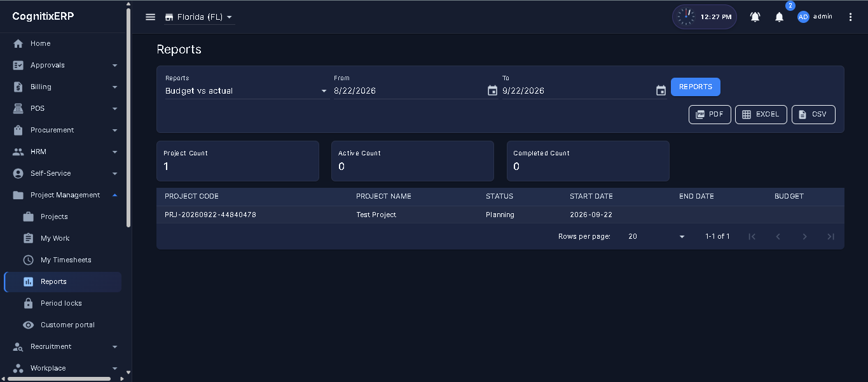Click the Period locks padlock icon
The image size is (868, 382).
28,303
